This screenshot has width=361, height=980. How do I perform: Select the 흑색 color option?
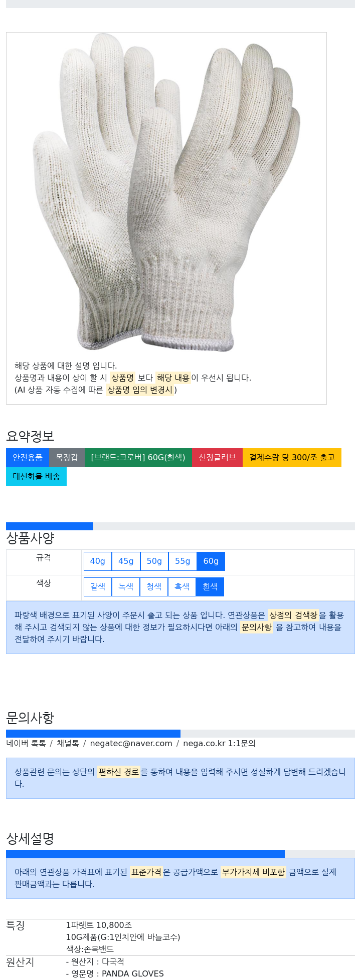click(x=182, y=587)
